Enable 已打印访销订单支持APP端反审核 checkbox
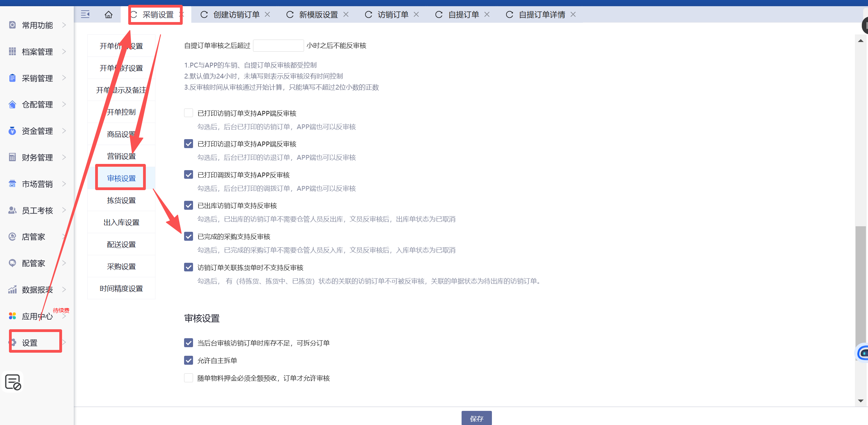Image resolution: width=868 pixels, height=425 pixels. 189,113
